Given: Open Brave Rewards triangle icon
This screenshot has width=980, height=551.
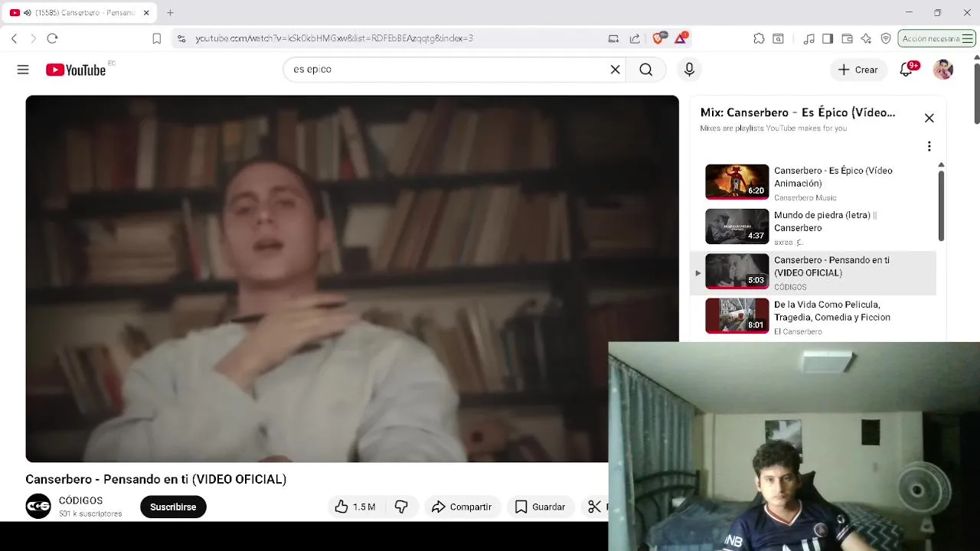Looking at the screenshot, I should (x=681, y=37).
